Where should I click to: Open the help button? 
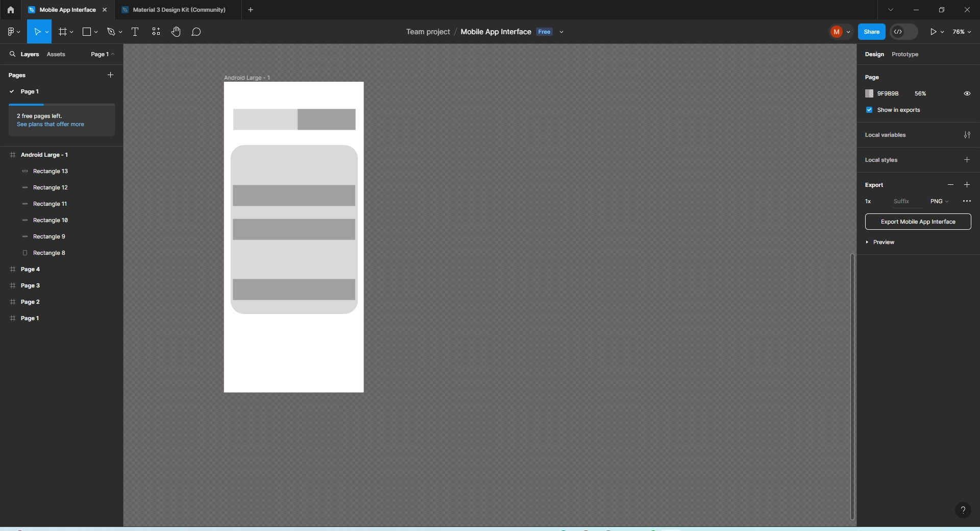click(x=963, y=510)
